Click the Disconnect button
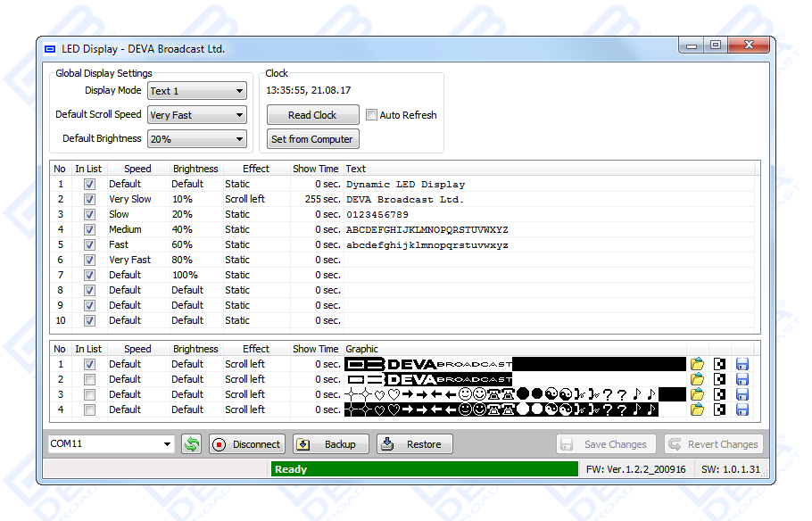Viewport: 812px width, 521px height. pyautogui.click(x=247, y=444)
